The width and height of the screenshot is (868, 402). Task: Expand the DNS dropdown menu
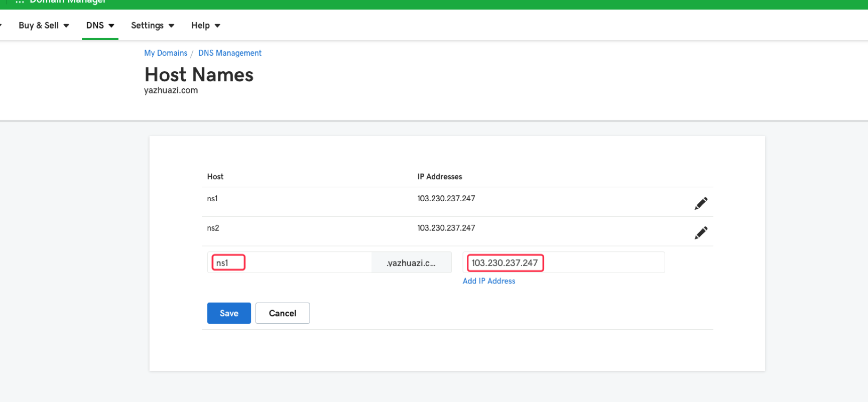[100, 26]
